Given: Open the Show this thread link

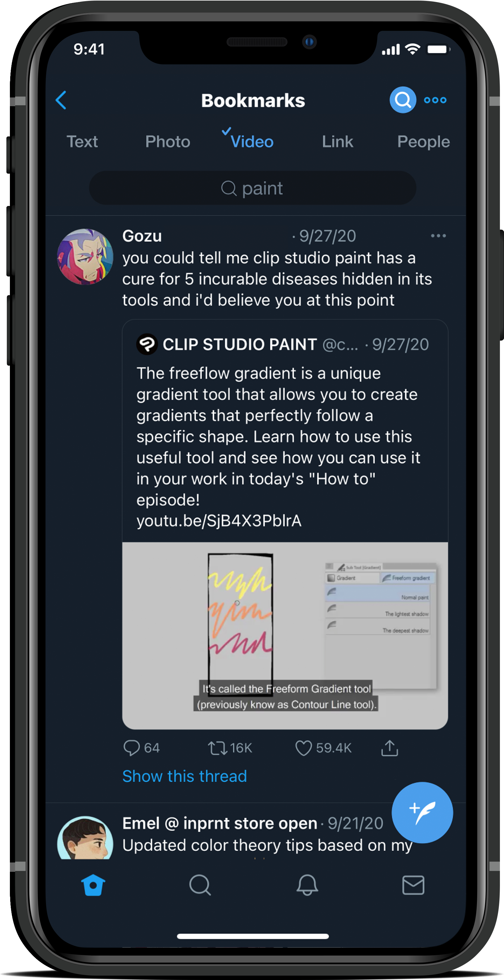Looking at the screenshot, I should coord(184,776).
